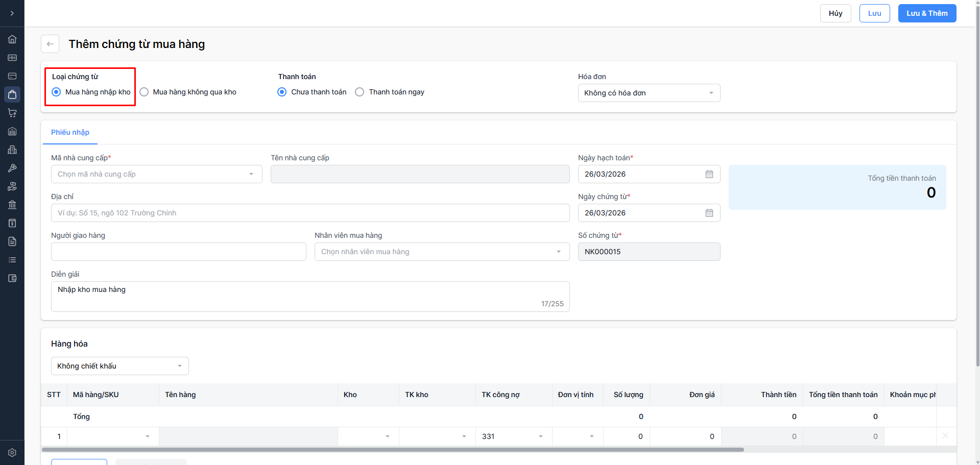Viewport: 980px width, 465px height.
Task: Open the bank building sidebar icon
Action: tap(12, 205)
